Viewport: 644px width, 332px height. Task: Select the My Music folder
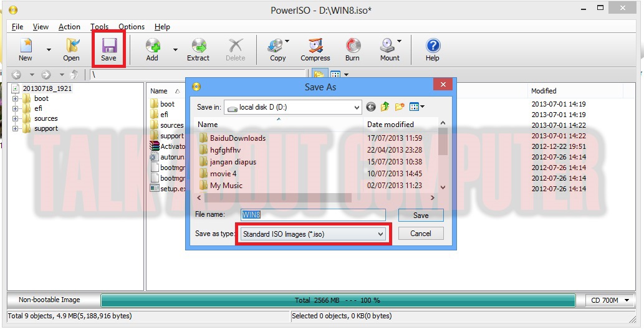click(226, 186)
